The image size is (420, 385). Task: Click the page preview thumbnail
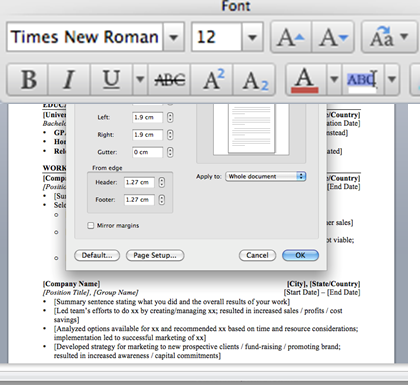pos(252,128)
